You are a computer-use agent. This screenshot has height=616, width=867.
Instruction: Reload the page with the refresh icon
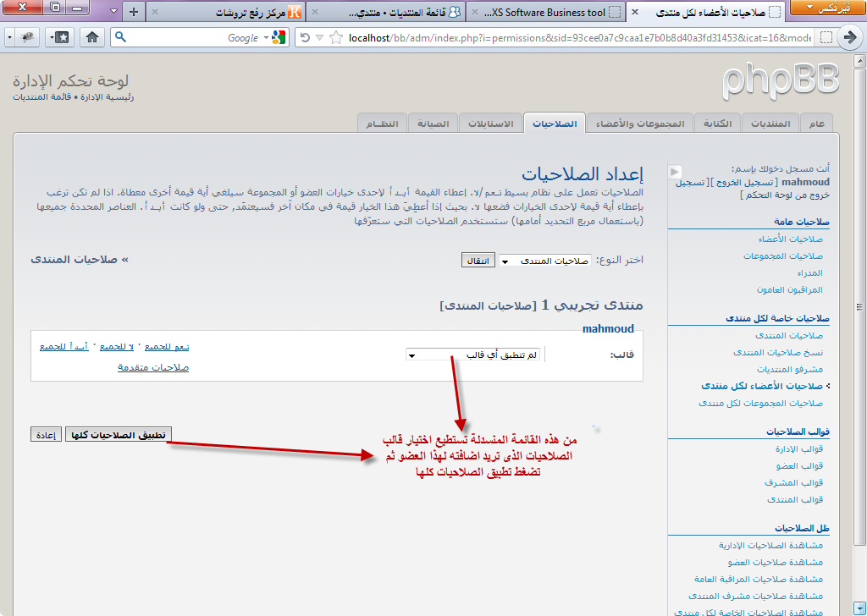(305, 37)
